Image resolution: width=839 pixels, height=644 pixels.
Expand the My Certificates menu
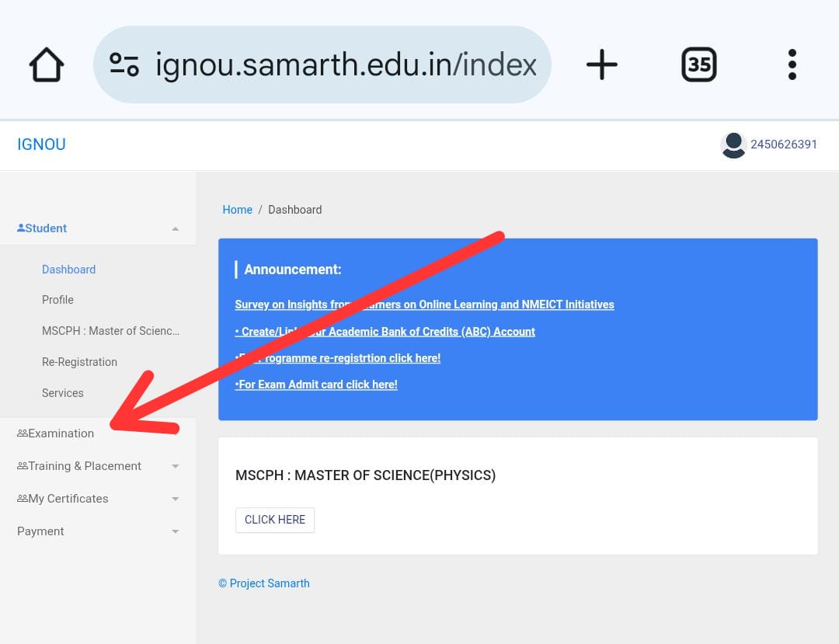pyautogui.click(x=98, y=499)
